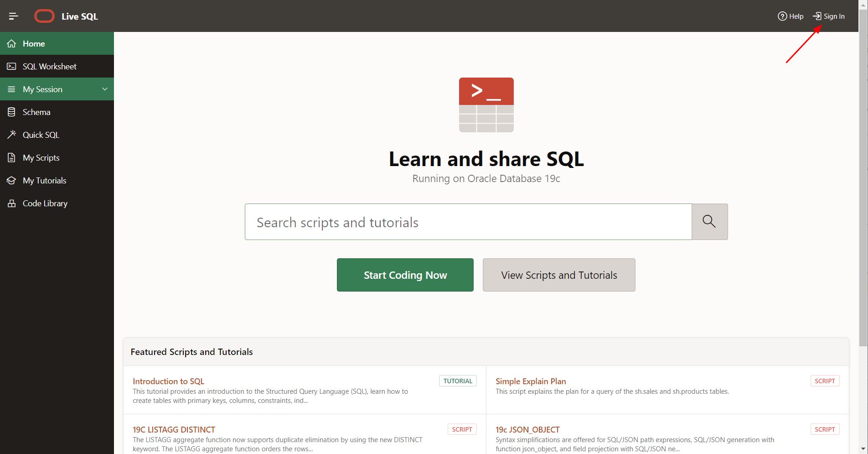The height and width of the screenshot is (454, 868).
Task: Click the Sign In arrow icon
Action: click(817, 16)
